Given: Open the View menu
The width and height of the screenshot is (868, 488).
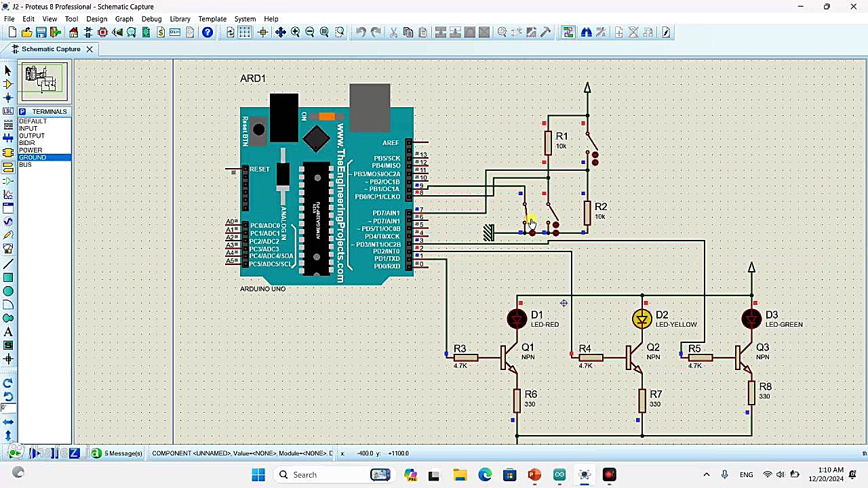Looking at the screenshot, I should (50, 19).
